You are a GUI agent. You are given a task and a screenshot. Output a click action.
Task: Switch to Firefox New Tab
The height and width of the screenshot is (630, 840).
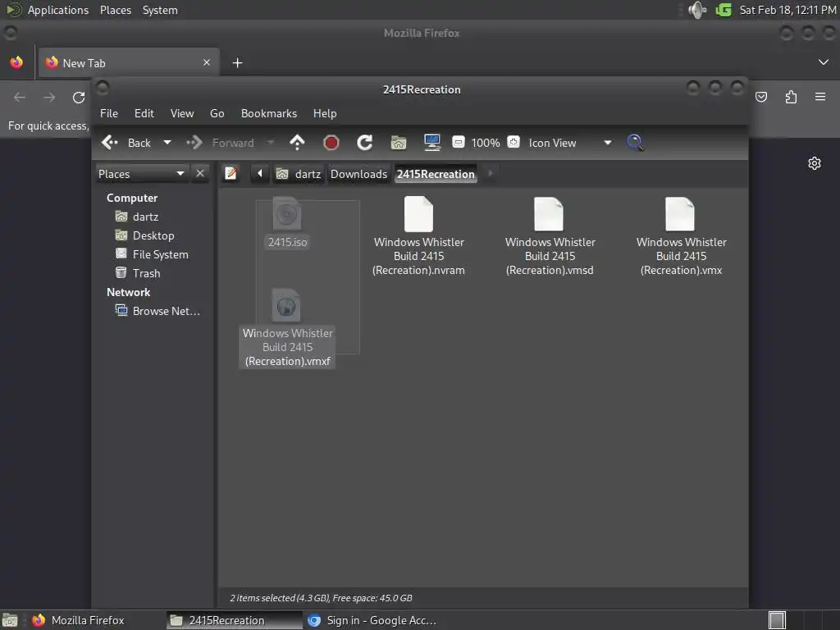click(x=129, y=62)
